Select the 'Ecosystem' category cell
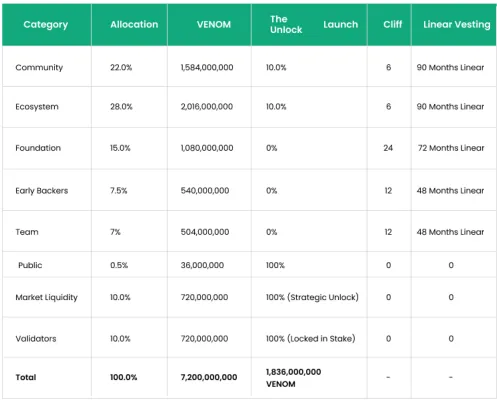Image resolution: width=497 pixels, height=400 pixels. 37,107
